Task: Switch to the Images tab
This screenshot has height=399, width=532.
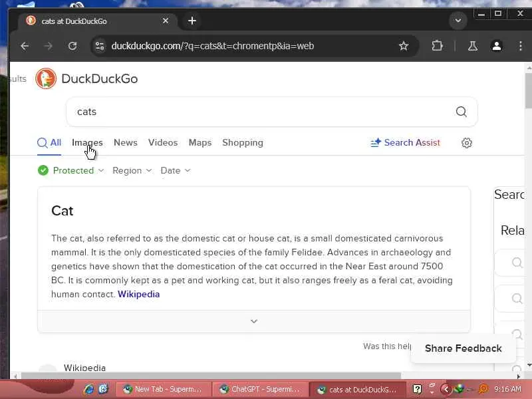Action: (x=87, y=142)
